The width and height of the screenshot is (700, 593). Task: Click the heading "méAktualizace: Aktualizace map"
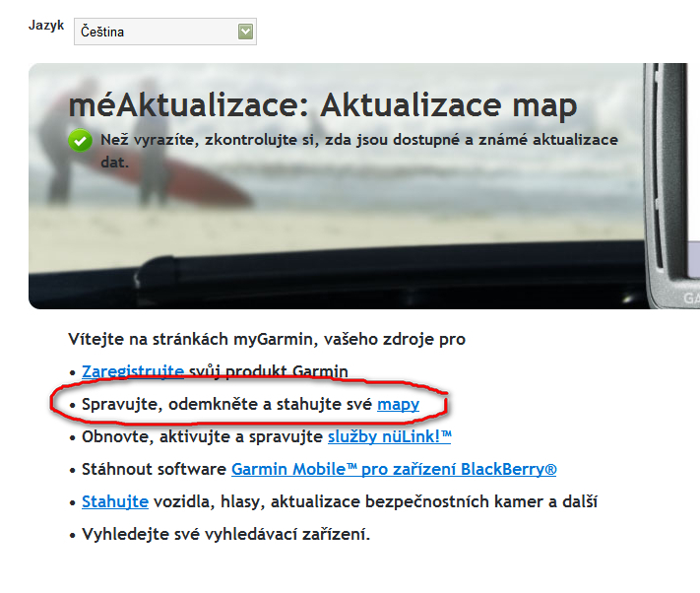click(323, 105)
